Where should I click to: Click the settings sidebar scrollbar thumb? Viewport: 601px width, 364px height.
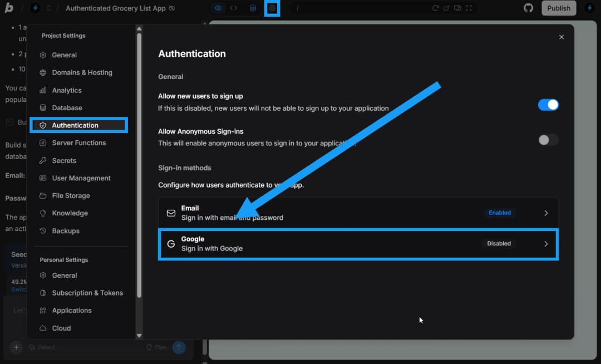pos(139,165)
